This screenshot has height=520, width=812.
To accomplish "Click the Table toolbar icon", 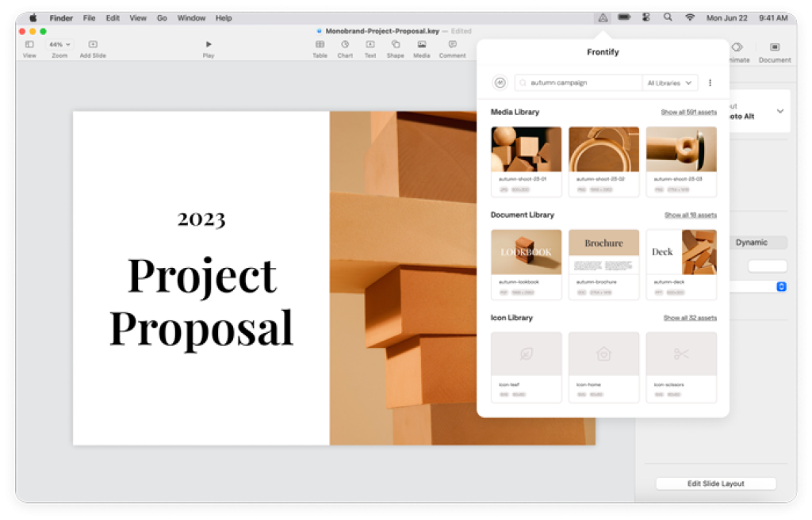I will coord(320,45).
